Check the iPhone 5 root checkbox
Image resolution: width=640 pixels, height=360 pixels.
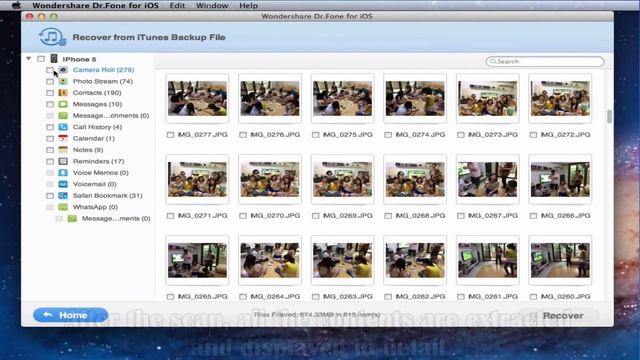(x=41, y=59)
